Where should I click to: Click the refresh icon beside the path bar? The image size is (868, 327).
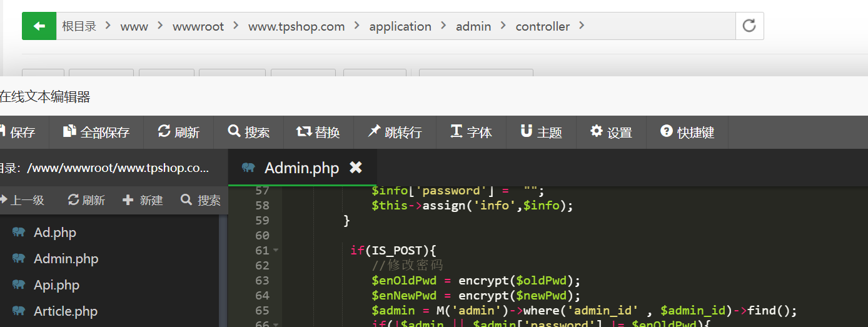click(749, 26)
